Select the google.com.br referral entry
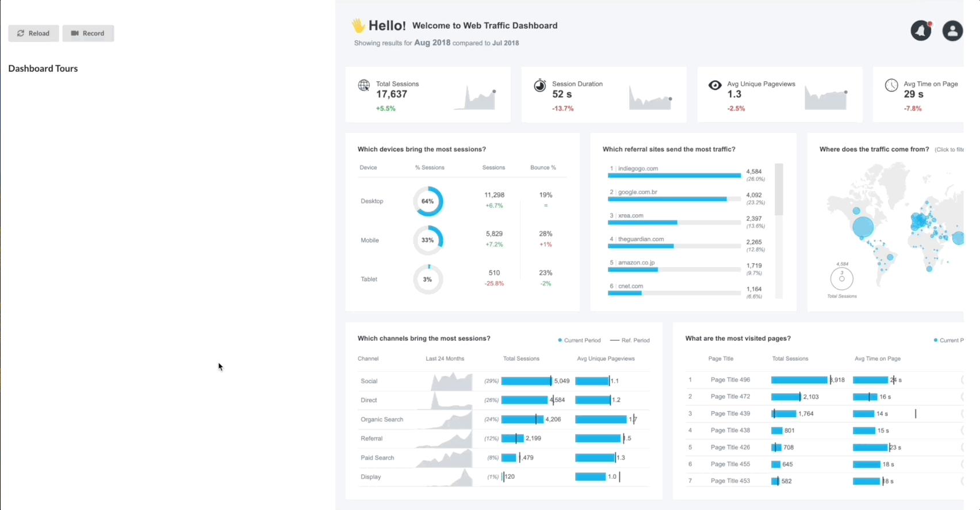 click(x=637, y=192)
